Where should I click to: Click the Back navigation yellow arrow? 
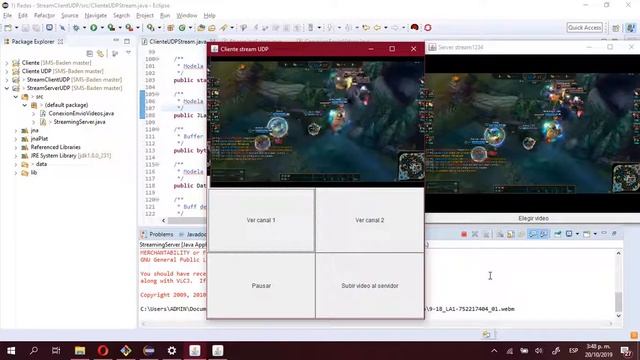pyautogui.click(x=377, y=27)
